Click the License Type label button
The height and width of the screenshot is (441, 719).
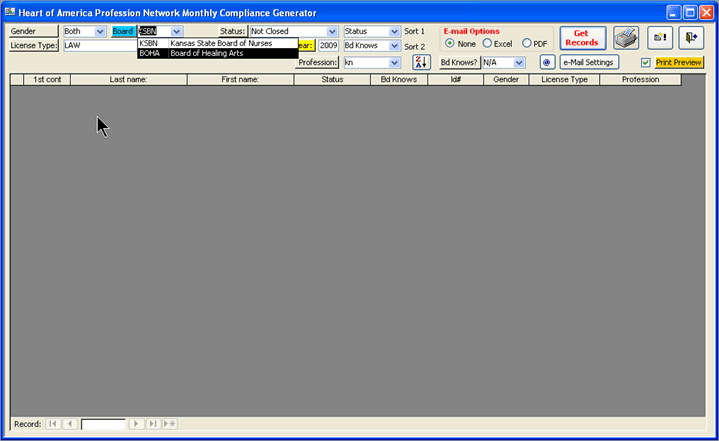[33, 45]
